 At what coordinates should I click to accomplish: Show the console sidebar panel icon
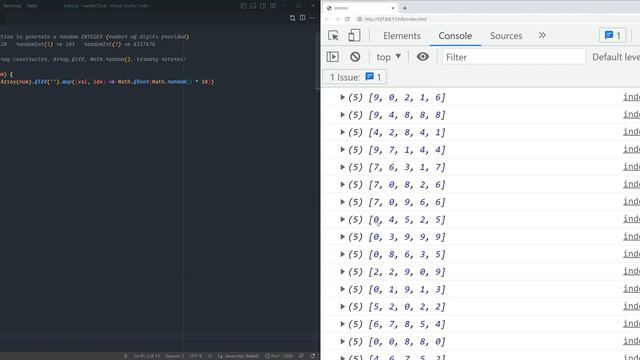(x=333, y=57)
